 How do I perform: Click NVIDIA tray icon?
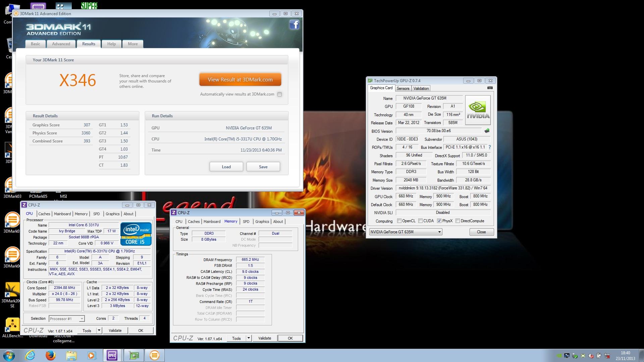click(x=559, y=356)
